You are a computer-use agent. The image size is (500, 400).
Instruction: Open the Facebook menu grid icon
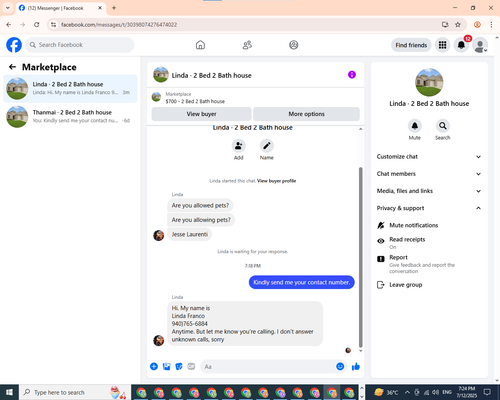point(442,45)
